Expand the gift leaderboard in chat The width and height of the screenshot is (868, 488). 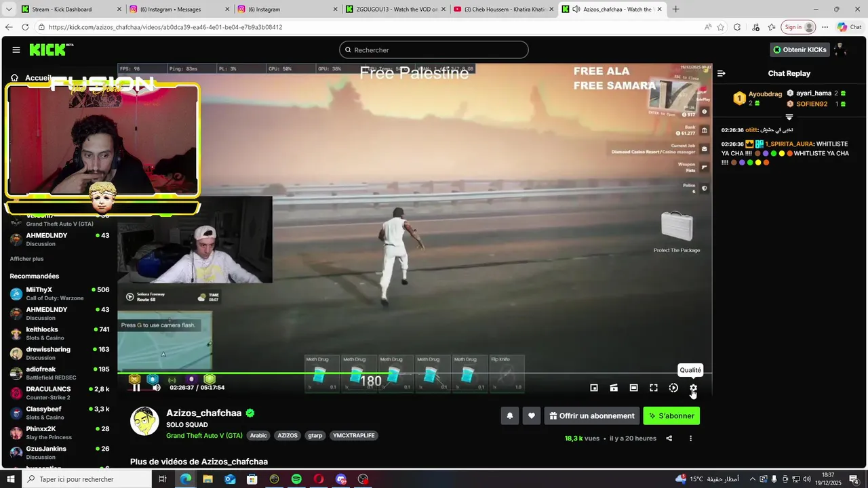tap(789, 117)
